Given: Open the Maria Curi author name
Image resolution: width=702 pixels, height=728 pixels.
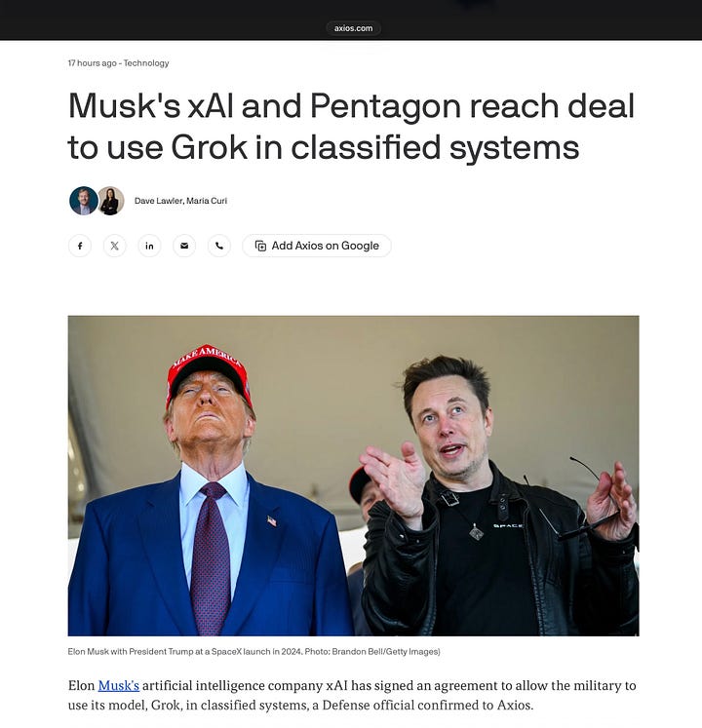Looking at the screenshot, I should 207,201.
